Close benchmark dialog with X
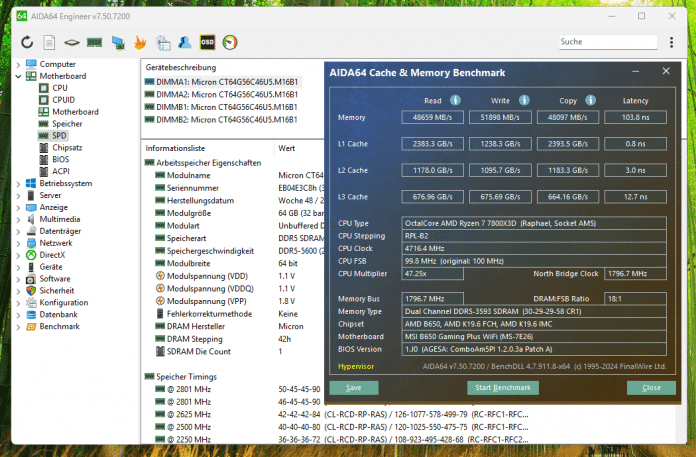This screenshot has width=696, height=457. (x=666, y=71)
